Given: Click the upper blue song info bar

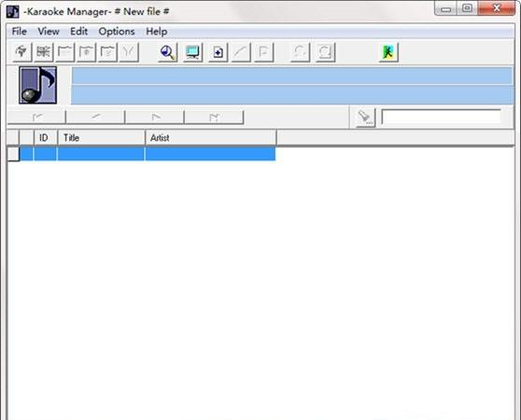Looking at the screenshot, I should tap(292, 76).
